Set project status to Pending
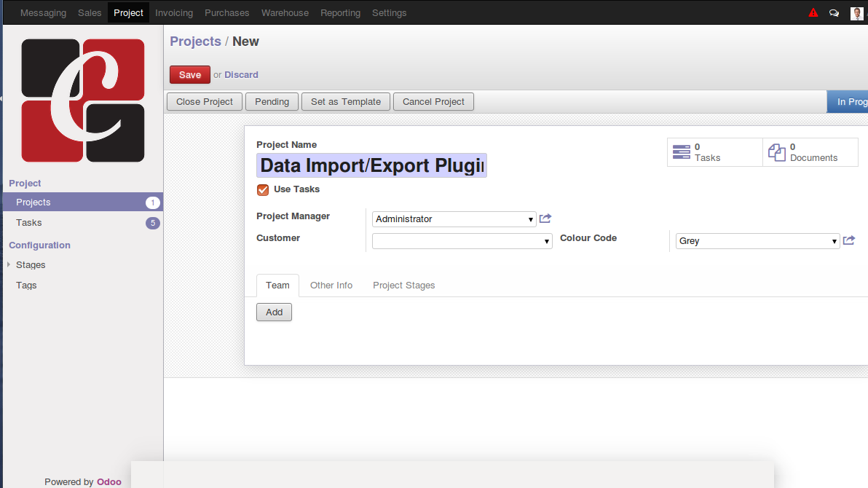The height and width of the screenshot is (488, 868). (272, 102)
